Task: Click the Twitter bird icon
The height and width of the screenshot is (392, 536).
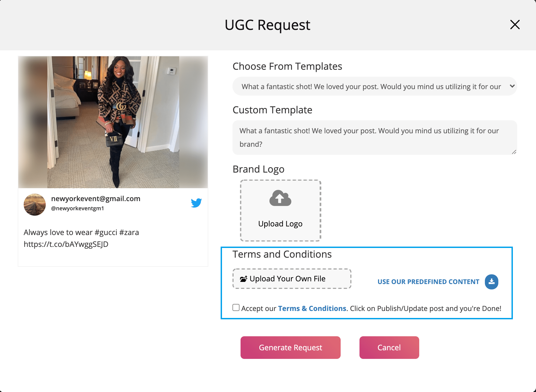Action: click(x=196, y=203)
